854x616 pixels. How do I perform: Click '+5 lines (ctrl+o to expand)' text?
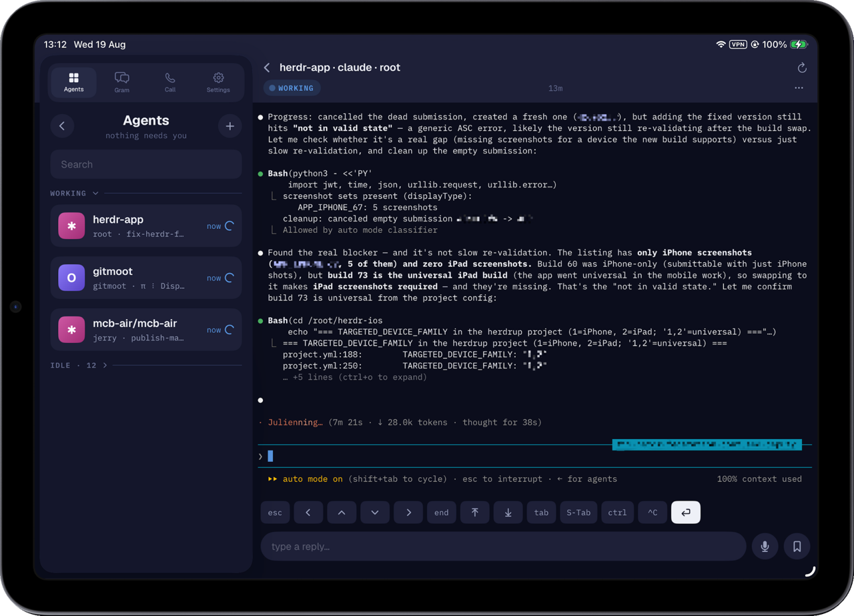click(x=354, y=377)
